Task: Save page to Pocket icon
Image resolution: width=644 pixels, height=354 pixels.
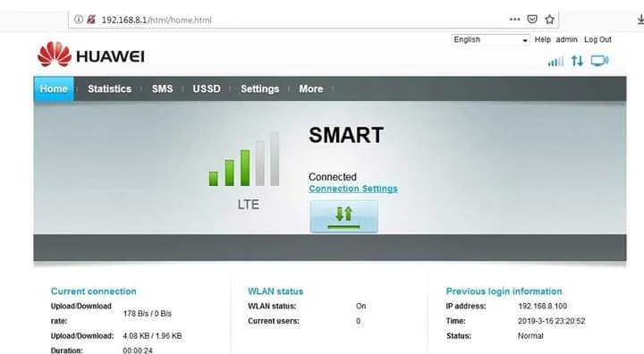Action: [x=532, y=20]
